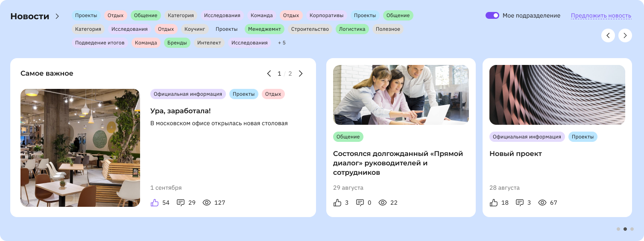Filter news by the Корпоративы tag
This screenshot has height=241, width=644.
point(326,15)
